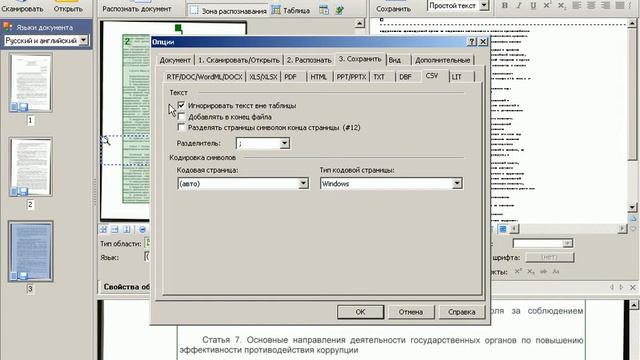
Task: Switch to the Дополнительные tab
Action: (x=442, y=60)
